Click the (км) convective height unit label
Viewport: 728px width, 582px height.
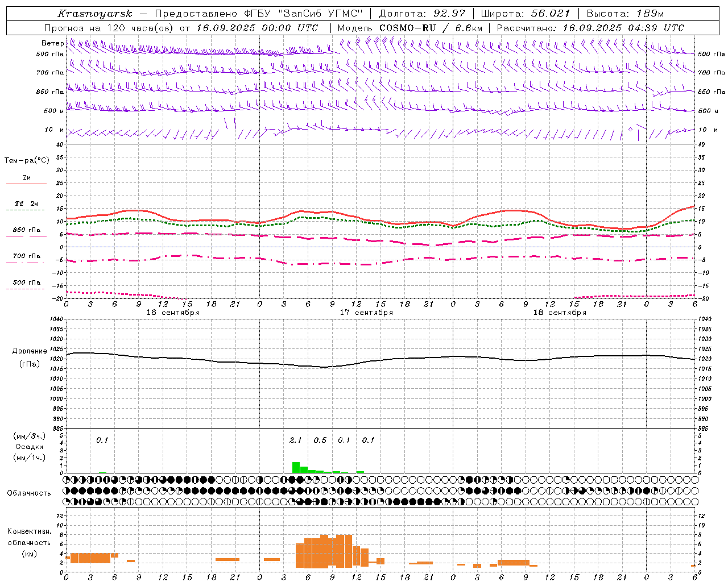29,554
